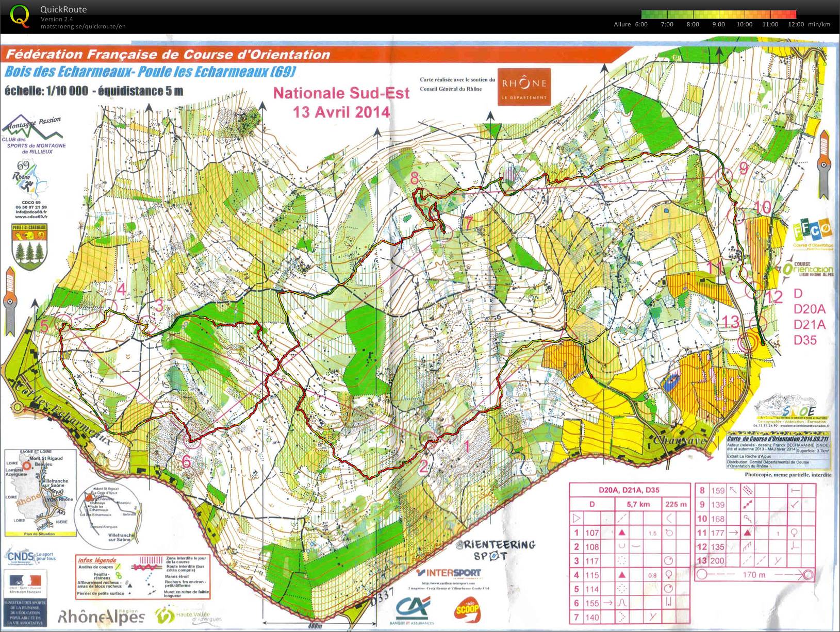This screenshot has width=840, height=632.
Task: Click control number 6 on the map
Action: pos(187,462)
